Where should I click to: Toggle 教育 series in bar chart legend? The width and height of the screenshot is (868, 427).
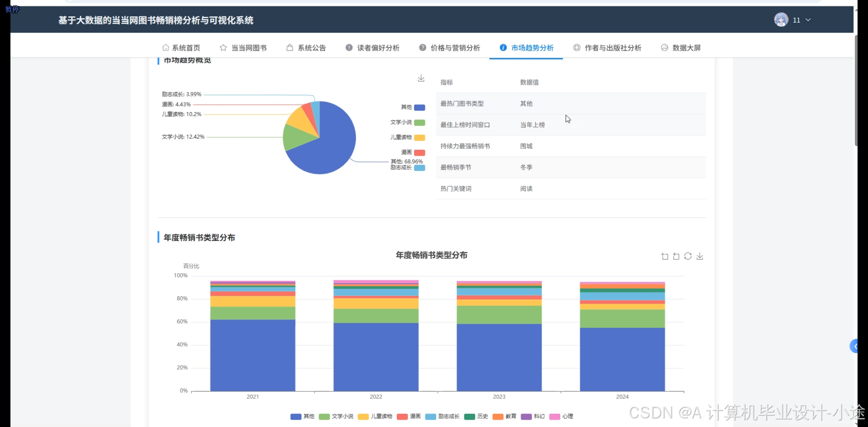(x=504, y=417)
